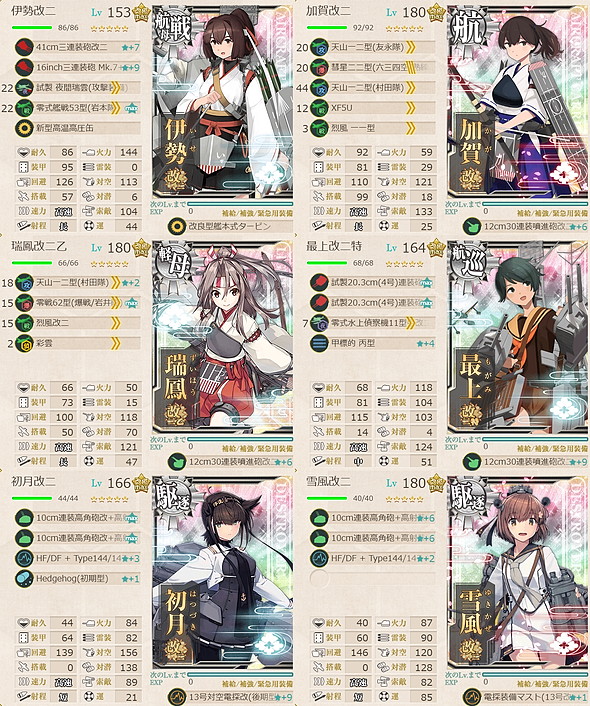Click Hatsuzuki's HF/DF + Type144 sonar icon
This screenshot has width=590, height=706.
point(24,558)
